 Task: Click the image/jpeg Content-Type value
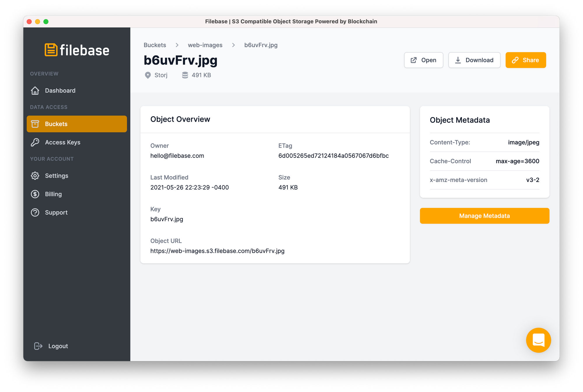(x=524, y=142)
